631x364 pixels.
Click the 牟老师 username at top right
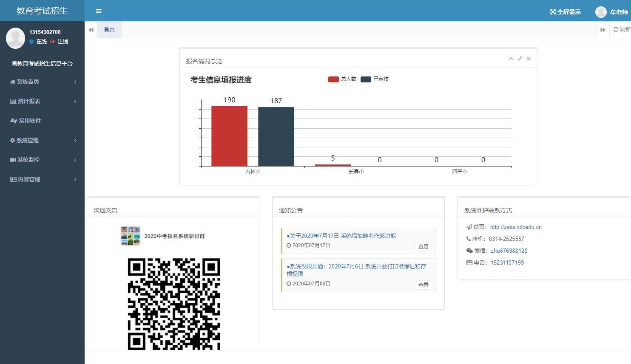[619, 12]
